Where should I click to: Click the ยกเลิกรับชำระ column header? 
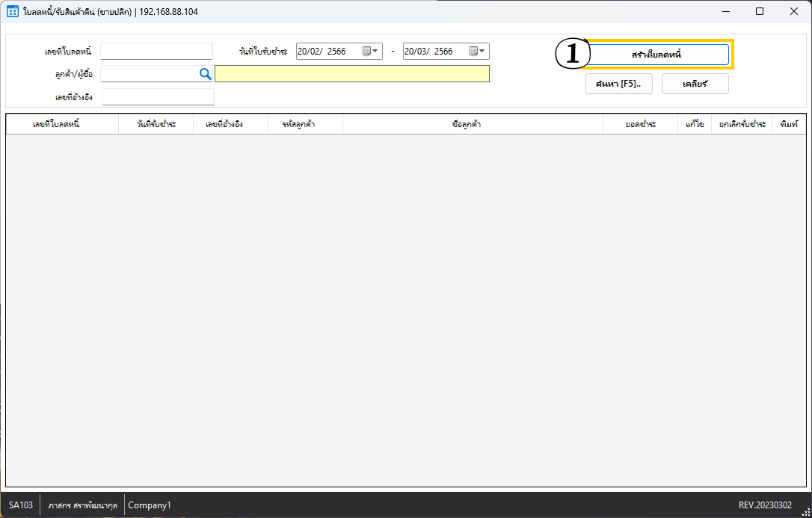[x=742, y=124]
